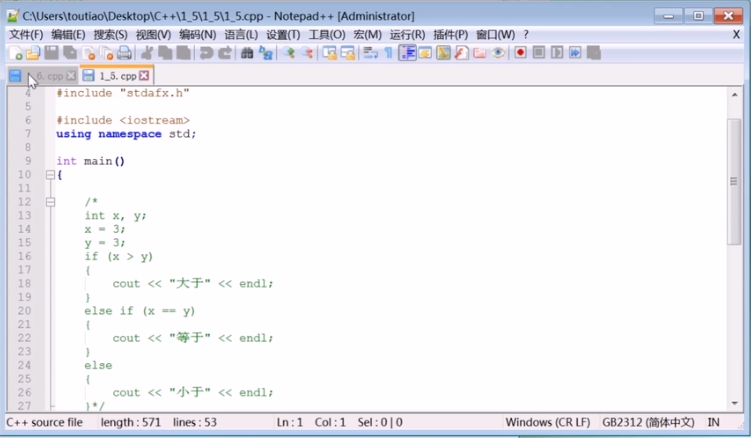This screenshot has width=751, height=438.
Task: Toggle synchronized horizontal scrolling
Action: point(348,53)
